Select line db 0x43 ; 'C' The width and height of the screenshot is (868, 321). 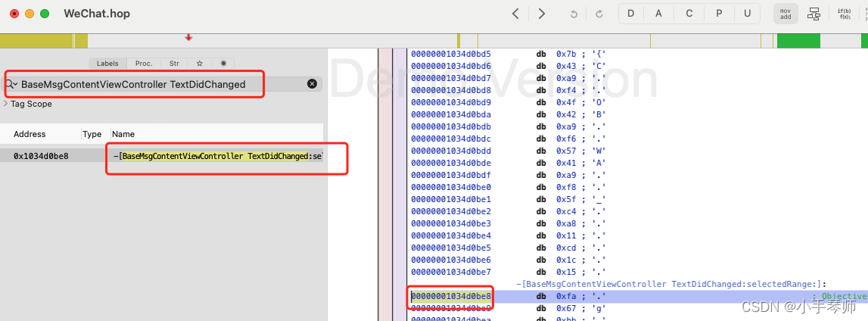570,67
